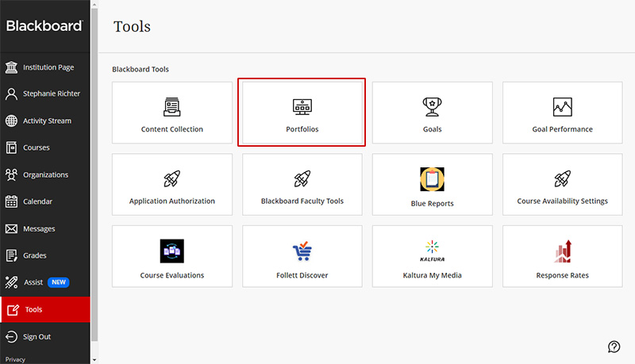Select Calendar in the left navigation
Screen dimensions: 635x364
click(37, 201)
